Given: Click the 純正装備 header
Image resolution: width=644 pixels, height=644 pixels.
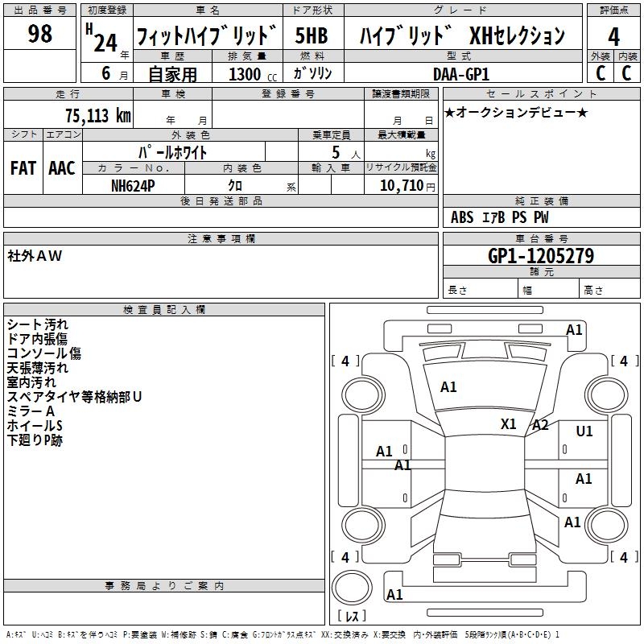Looking at the screenshot, I should tap(541, 200).
